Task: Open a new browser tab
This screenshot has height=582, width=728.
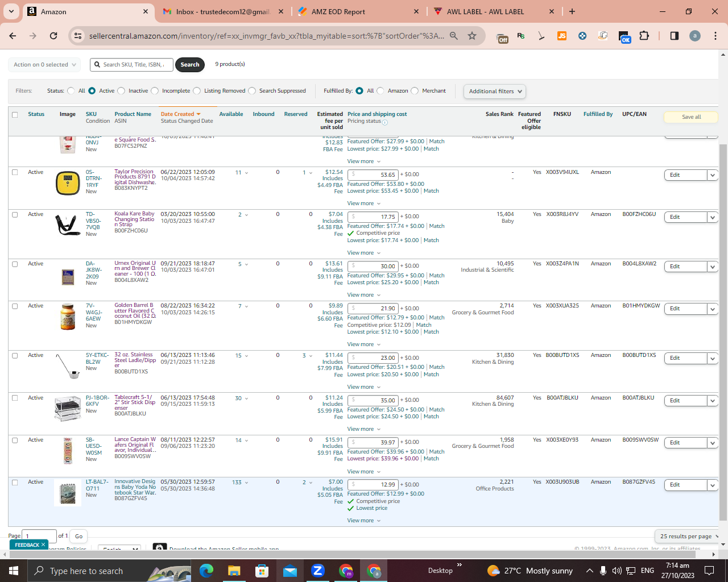Action: [572, 11]
